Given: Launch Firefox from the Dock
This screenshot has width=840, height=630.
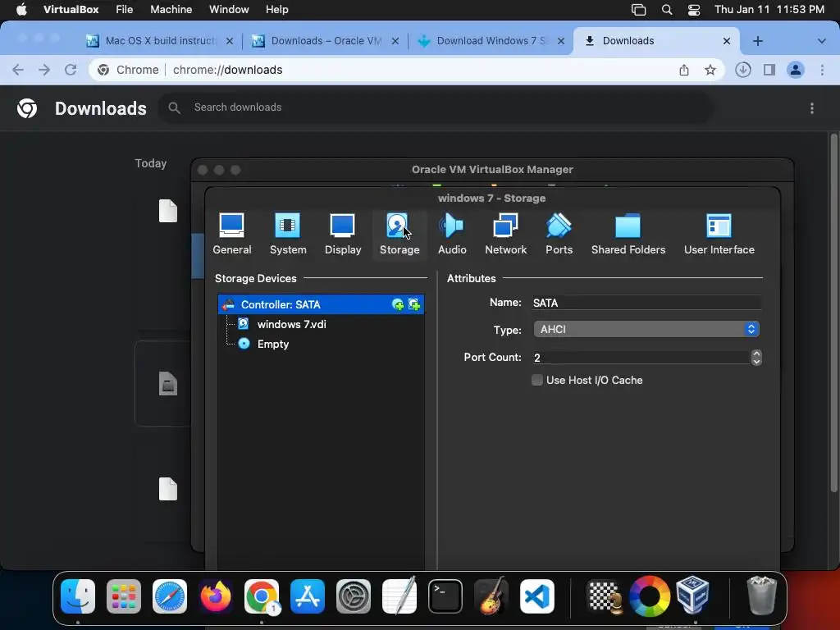Looking at the screenshot, I should click(x=216, y=596).
